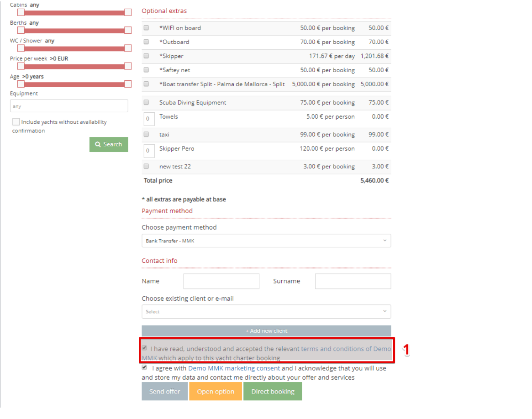
Task: Open Demo MMK marketing consent link
Action: click(234, 368)
